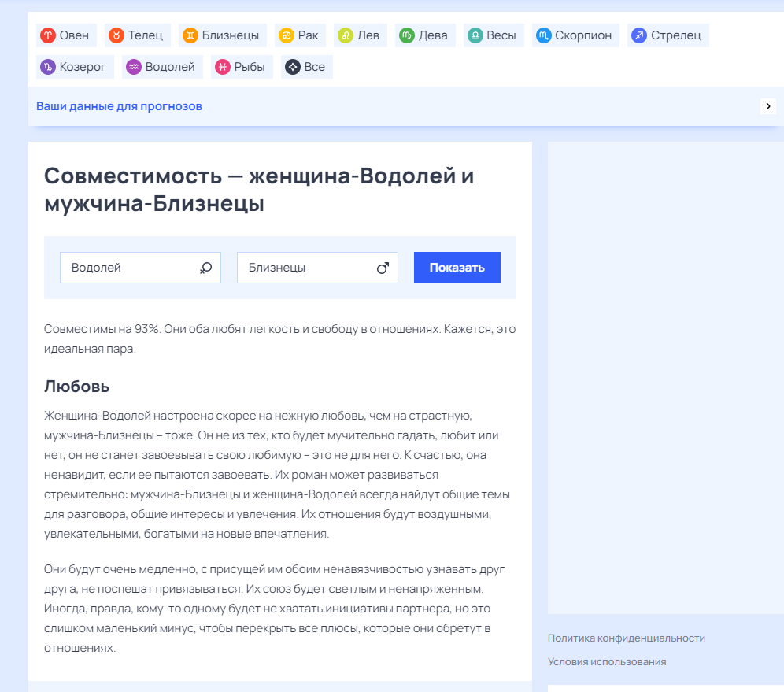The image size is (784, 692).
Task: Select the Стрелец sign label
Action: point(676,35)
